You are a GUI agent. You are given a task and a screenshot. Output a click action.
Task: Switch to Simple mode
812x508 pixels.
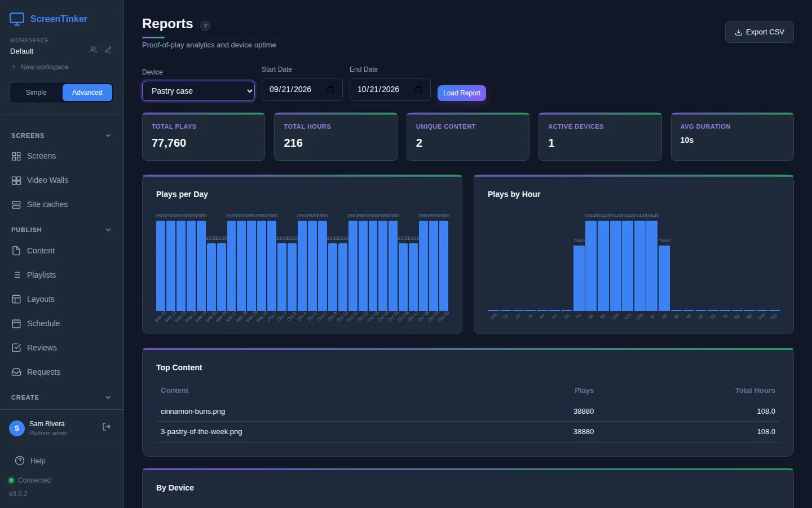(36, 93)
